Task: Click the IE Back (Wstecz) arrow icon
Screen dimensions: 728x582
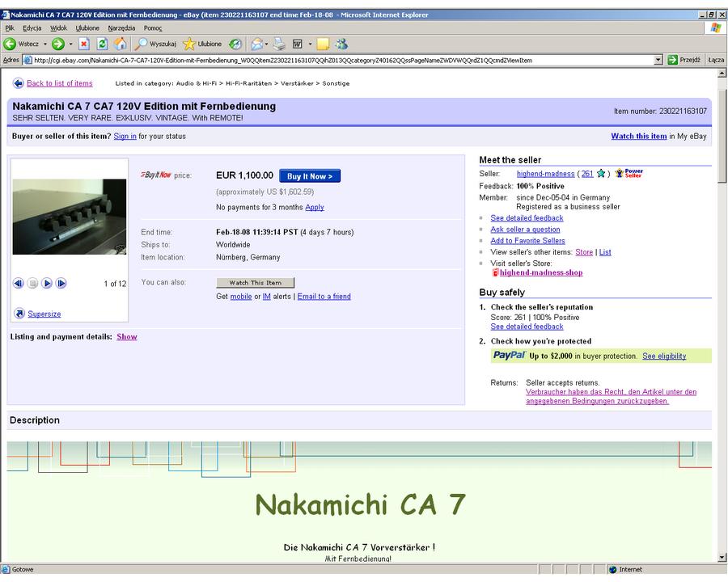Action: (x=9, y=44)
